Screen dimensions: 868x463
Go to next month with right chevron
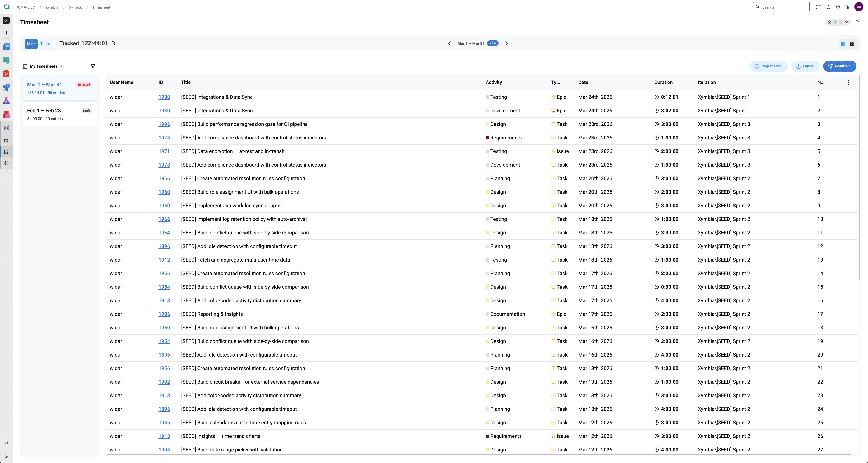coord(506,43)
